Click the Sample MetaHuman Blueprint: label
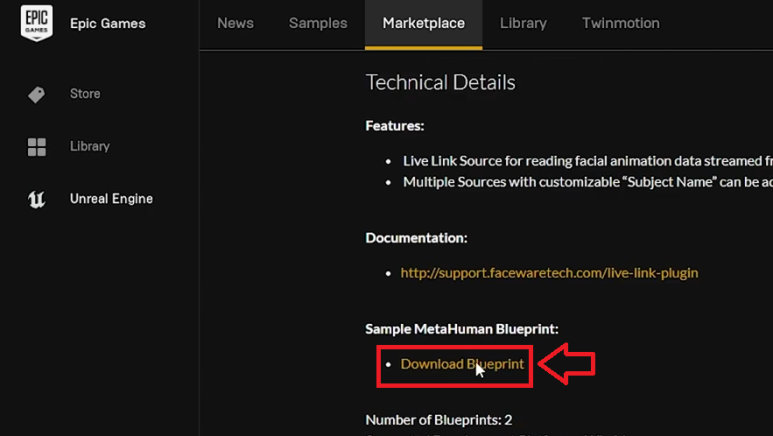This screenshot has width=773, height=436. click(x=461, y=329)
